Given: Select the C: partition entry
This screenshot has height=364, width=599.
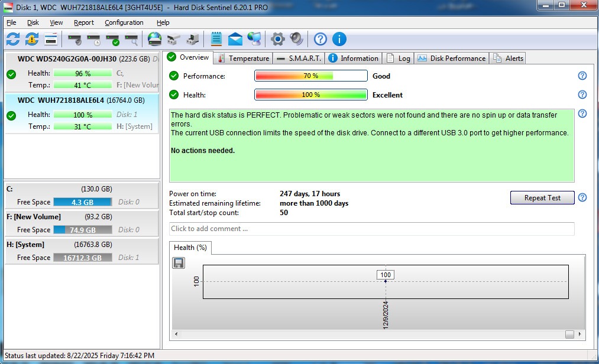Looking at the screenshot, I should [x=82, y=195].
